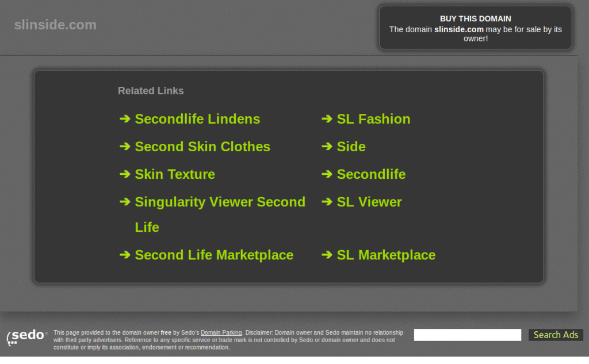Viewport: 589px width, 364px height.
Task: Follow the Side related link
Action: 351,147
